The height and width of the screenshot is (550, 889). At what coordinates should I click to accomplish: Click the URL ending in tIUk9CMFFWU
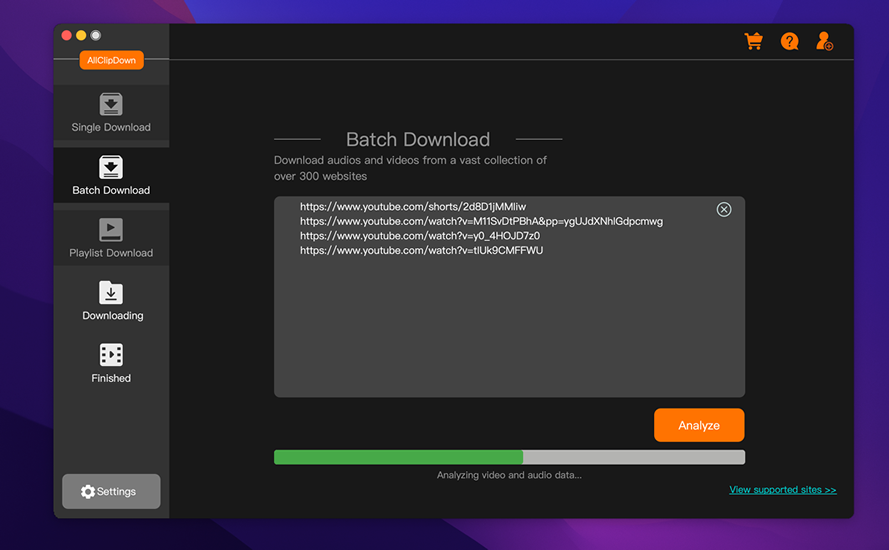421,250
